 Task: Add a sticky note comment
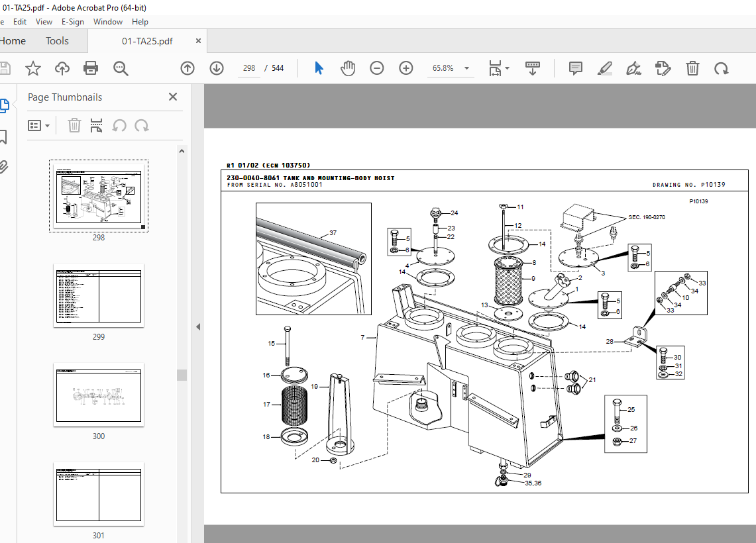pyautogui.click(x=575, y=68)
